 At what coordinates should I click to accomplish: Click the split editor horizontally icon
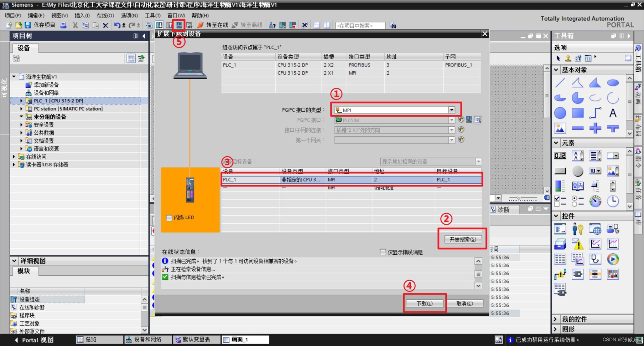(x=317, y=25)
